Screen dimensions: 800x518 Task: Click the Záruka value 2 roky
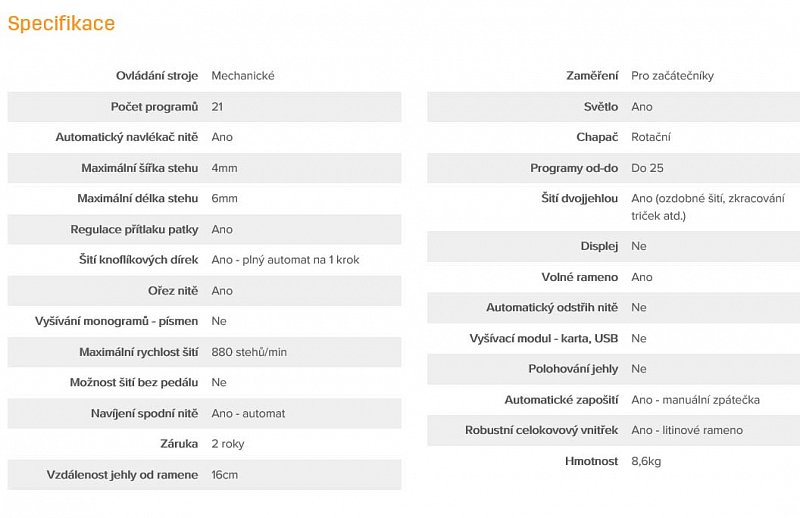[228, 444]
